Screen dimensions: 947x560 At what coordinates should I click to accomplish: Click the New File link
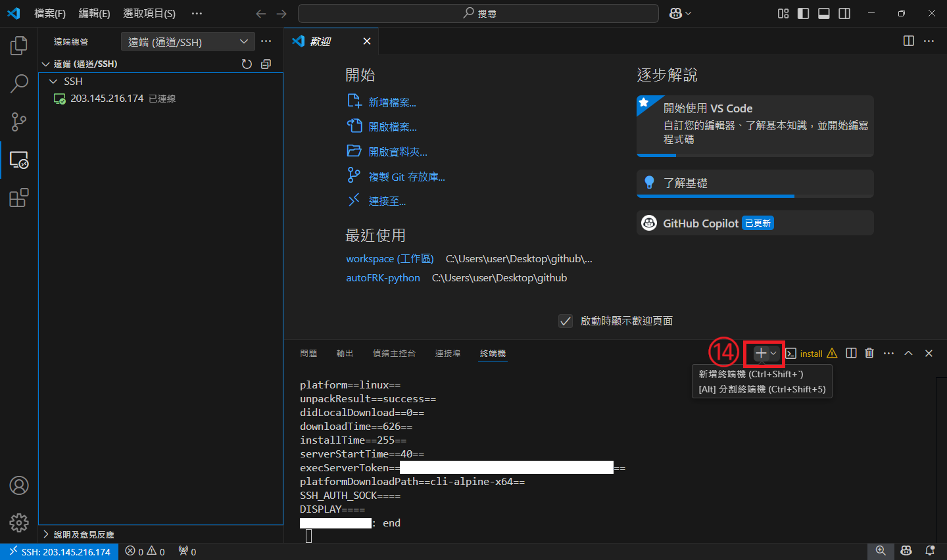pos(392,103)
